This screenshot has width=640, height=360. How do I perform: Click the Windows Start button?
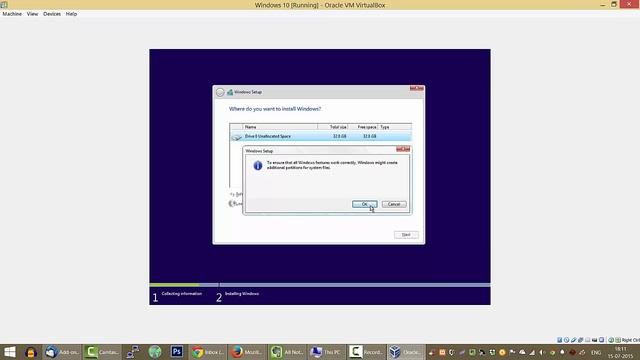[x=9, y=352]
